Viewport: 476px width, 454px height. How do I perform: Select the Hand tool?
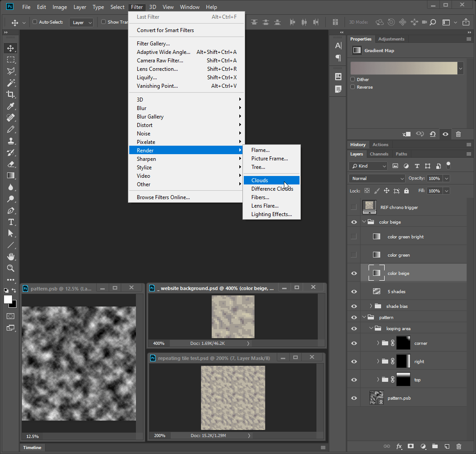(11, 257)
